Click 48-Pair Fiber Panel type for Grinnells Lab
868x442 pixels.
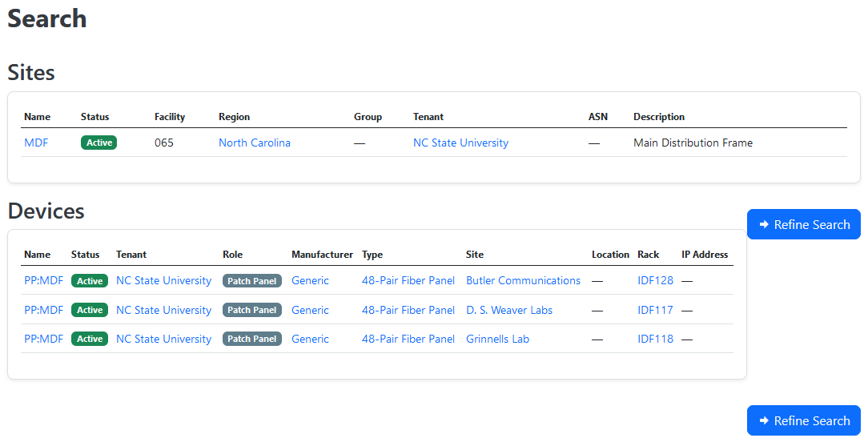408,339
